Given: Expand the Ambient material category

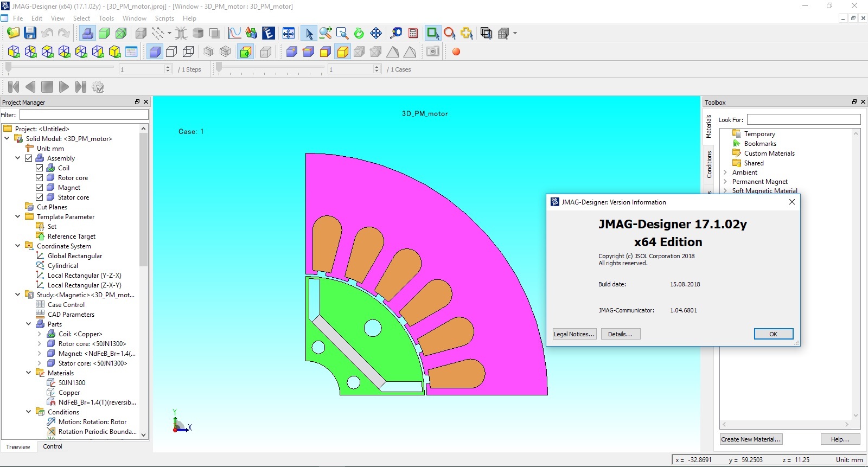Looking at the screenshot, I should point(725,172).
